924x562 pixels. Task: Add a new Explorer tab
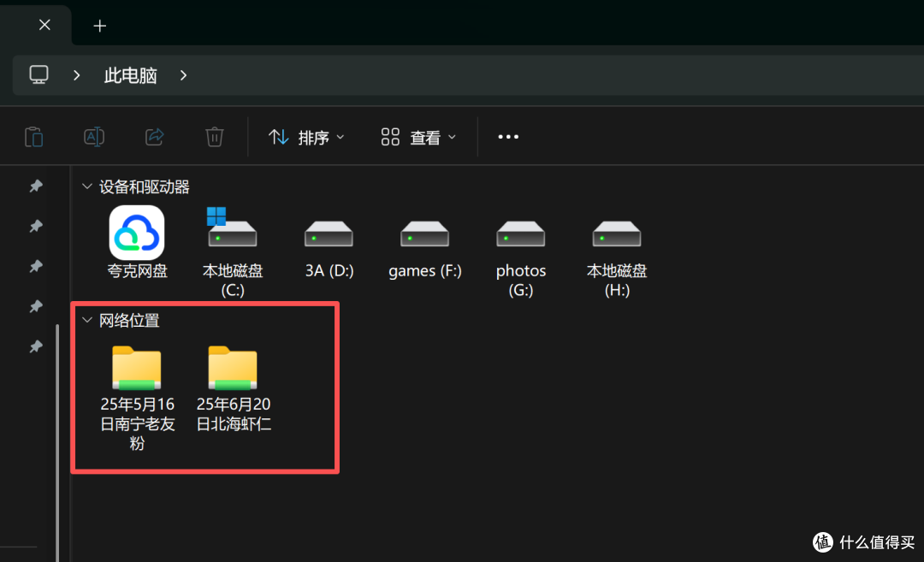pos(99,26)
